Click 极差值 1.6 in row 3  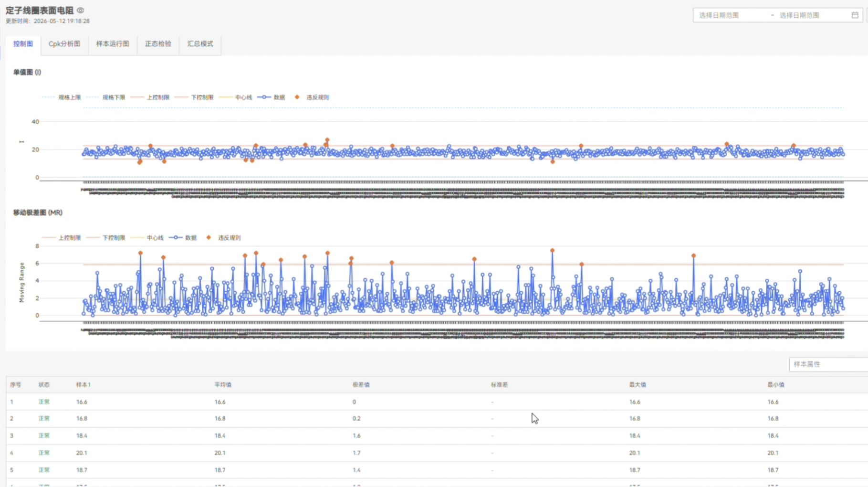[x=356, y=436]
